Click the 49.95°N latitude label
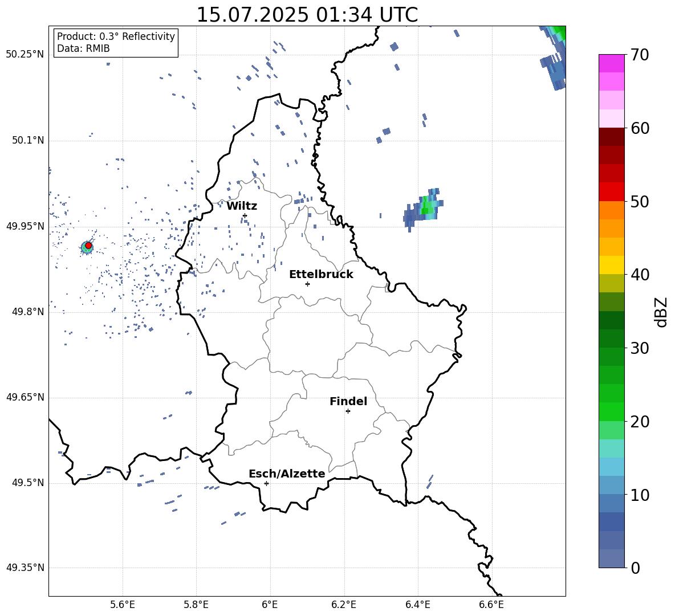675x616 pixels. tap(25, 226)
